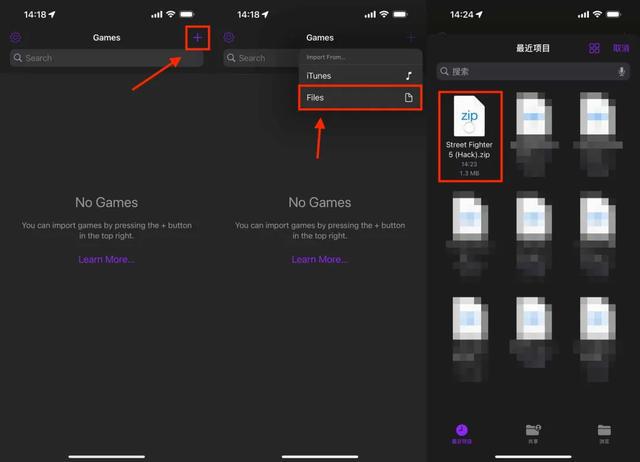640x462 pixels.
Task: Tap the 最近项目 title at the top
Action: 533,48
